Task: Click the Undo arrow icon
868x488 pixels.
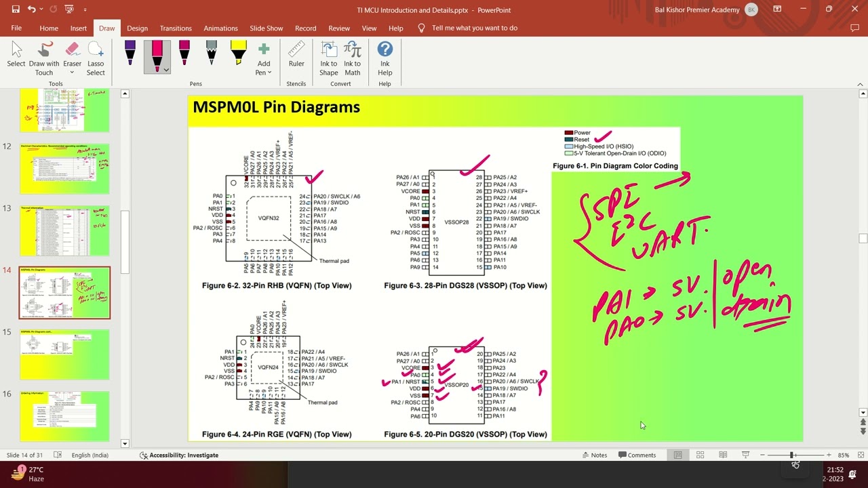Action: pos(32,9)
